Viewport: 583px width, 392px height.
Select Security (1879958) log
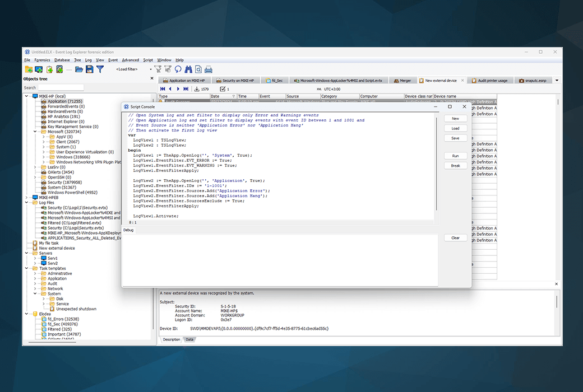click(64, 183)
